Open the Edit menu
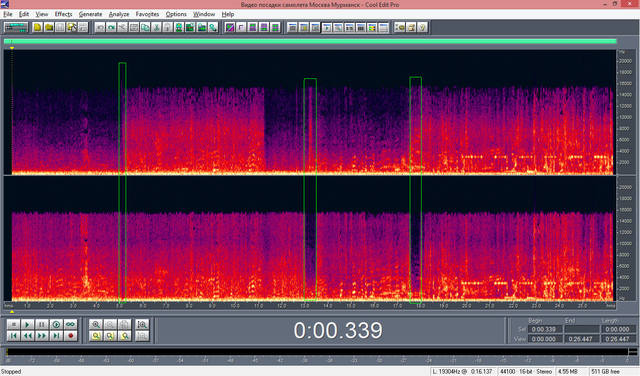640x376 pixels. pyautogui.click(x=24, y=14)
